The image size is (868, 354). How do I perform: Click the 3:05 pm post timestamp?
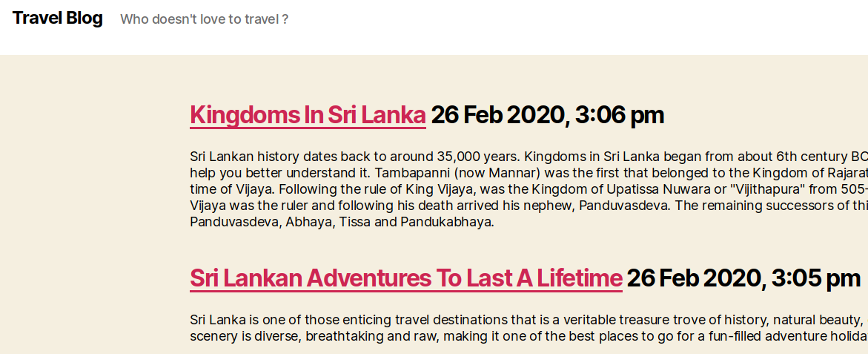click(743, 278)
